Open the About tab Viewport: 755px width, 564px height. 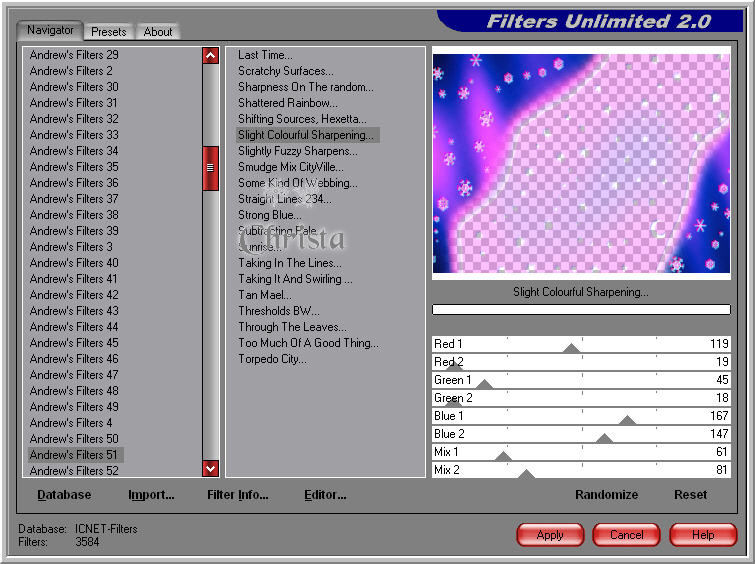pos(157,32)
